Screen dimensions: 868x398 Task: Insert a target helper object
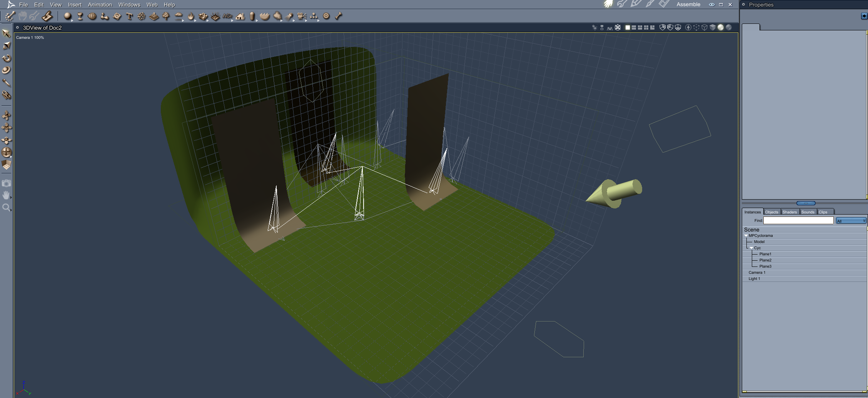coord(326,16)
